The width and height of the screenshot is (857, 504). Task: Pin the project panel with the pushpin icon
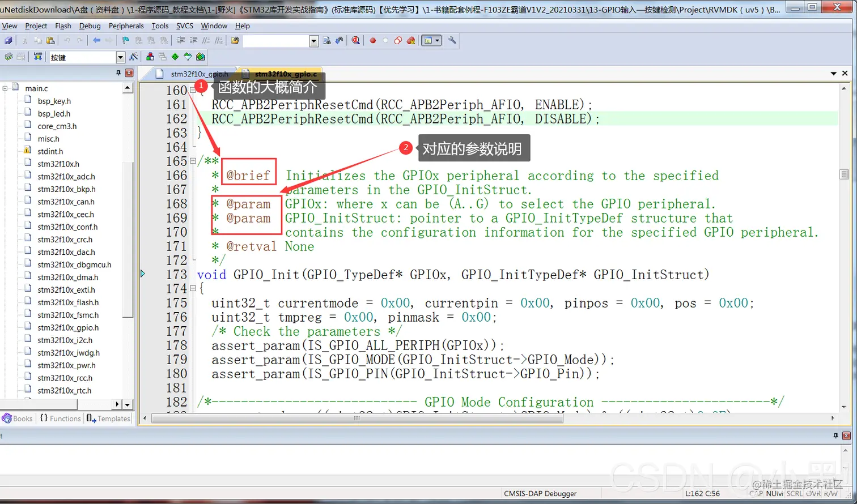tap(118, 73)
